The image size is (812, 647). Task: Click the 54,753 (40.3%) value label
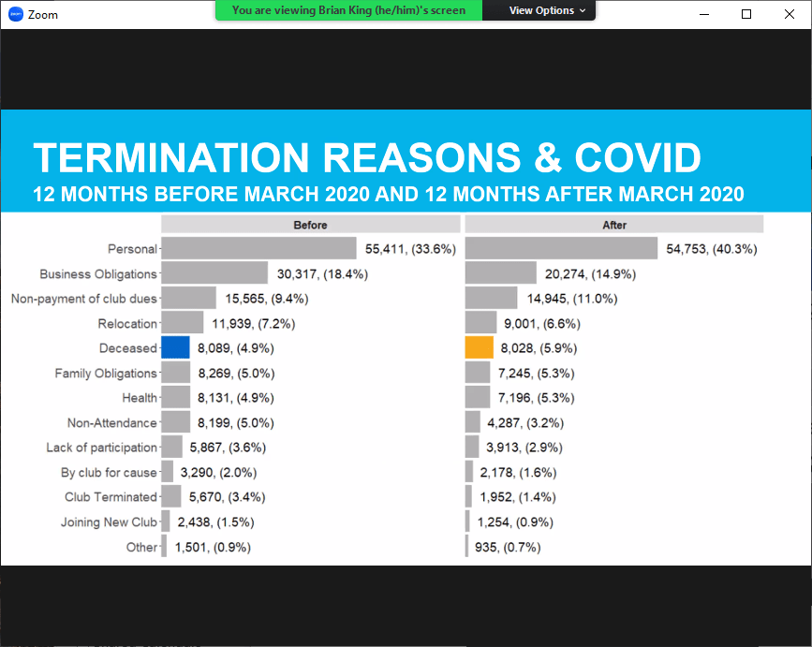[x=711, y=249]
